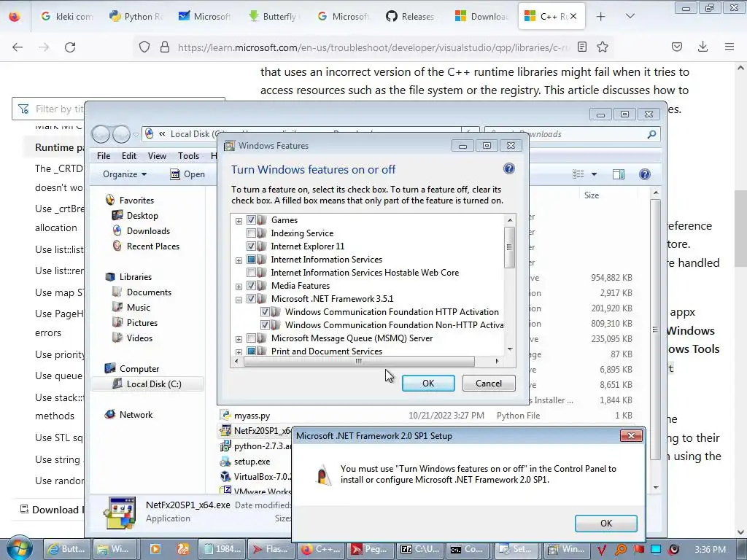Open Firefox list all tabs chevron

click(x=630, y=16)
